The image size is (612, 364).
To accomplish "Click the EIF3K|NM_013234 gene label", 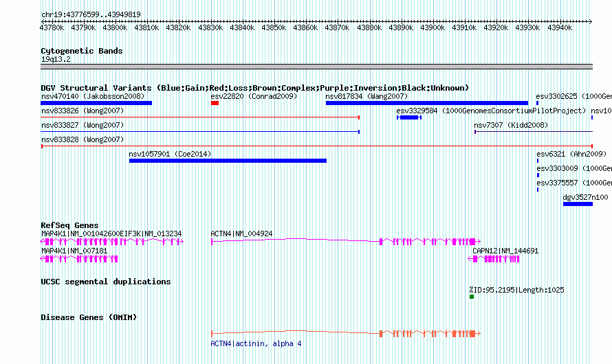I will (x=151, y=234).
